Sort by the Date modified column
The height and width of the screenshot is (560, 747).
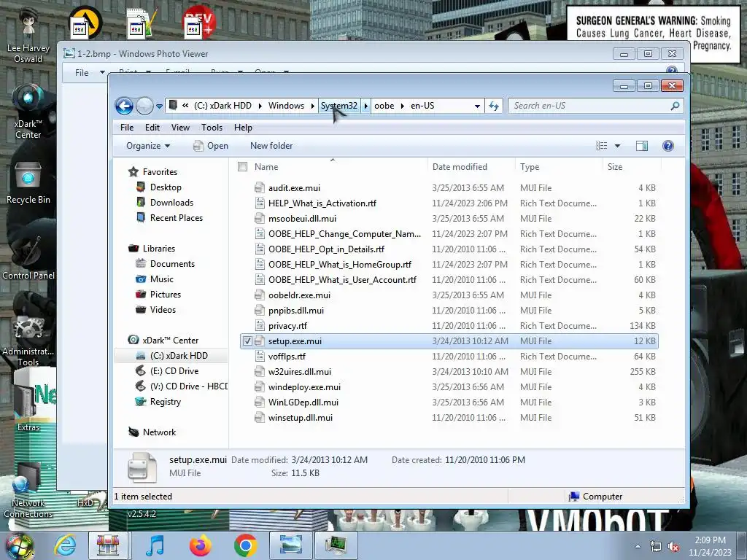(471, 167)
